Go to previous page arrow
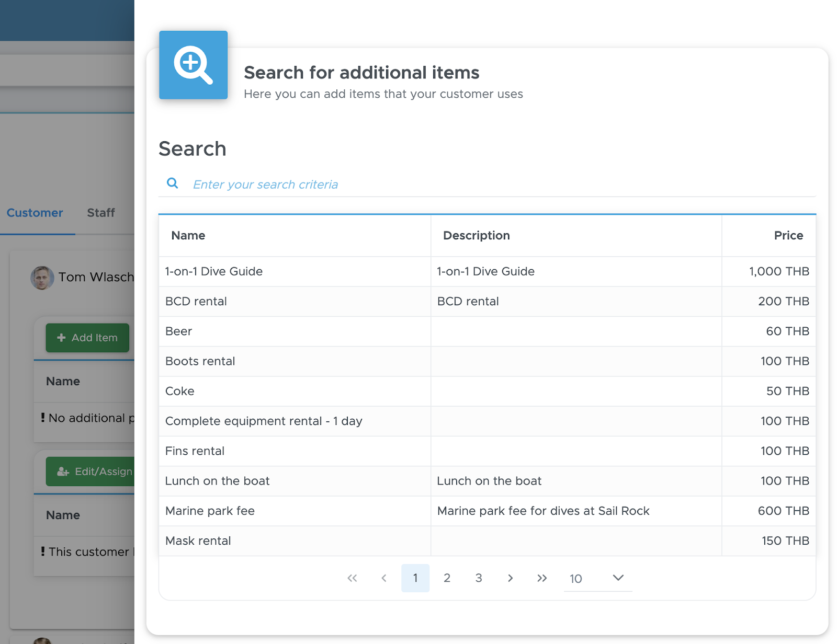This screenshot has height=644, width=837. point(384,578)
